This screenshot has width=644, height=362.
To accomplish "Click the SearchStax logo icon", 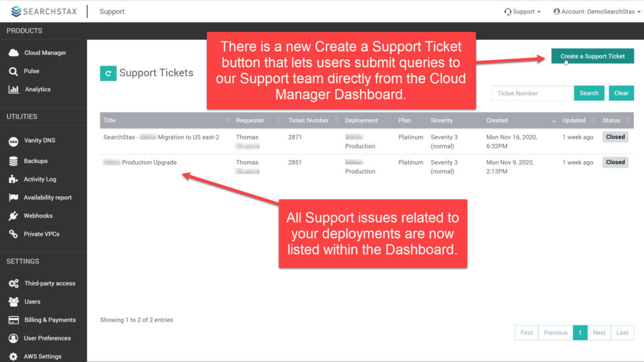I will [16, 11].
